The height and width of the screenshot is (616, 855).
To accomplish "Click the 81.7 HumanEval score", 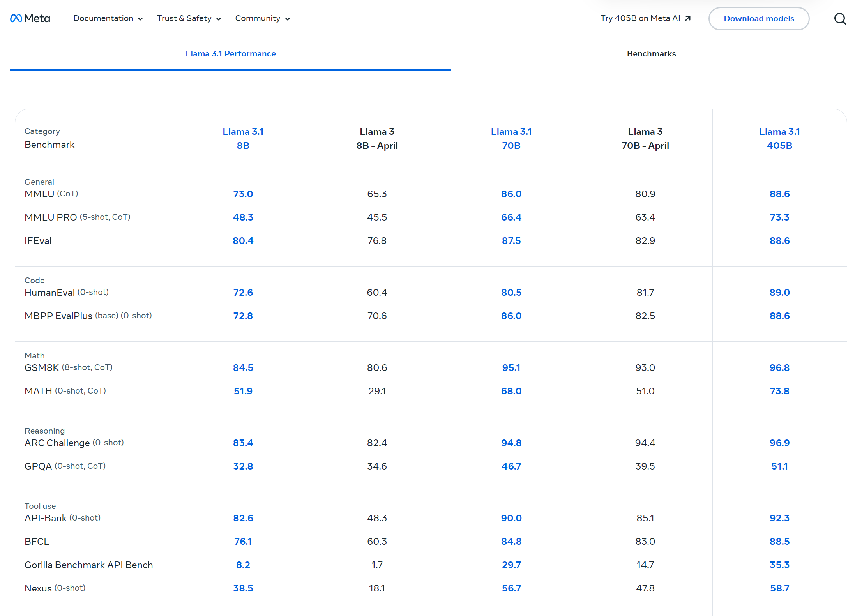I will tap(645, 292).
